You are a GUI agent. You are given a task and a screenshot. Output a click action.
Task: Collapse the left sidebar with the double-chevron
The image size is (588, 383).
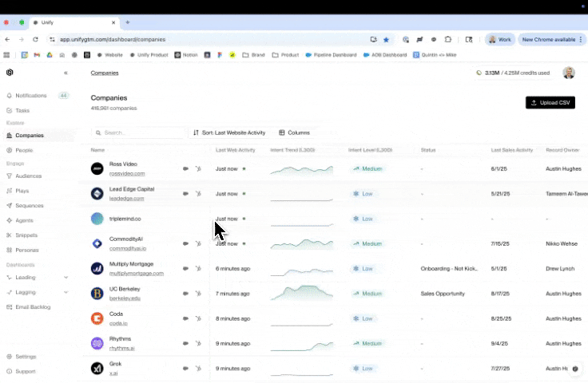point(66,73)
